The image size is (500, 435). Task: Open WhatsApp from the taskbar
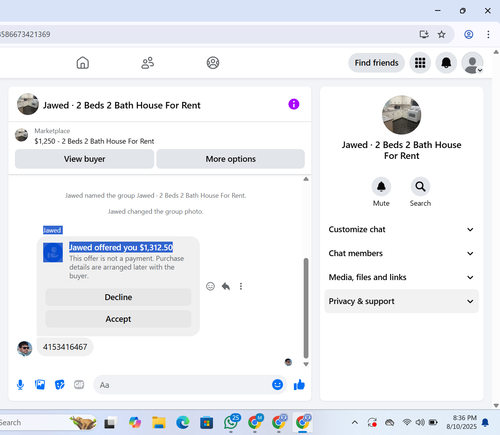231,422
